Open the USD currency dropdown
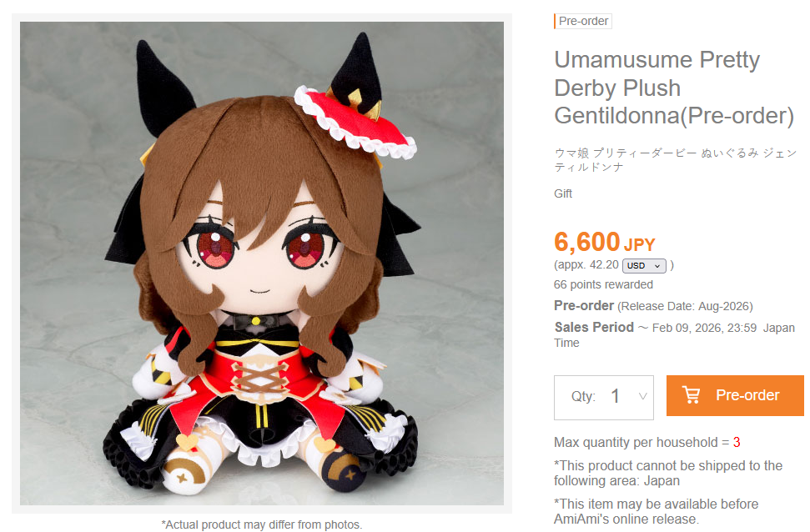Image resolution: width=810 pixels, height=532 pixels. click(x=644, y=265)
